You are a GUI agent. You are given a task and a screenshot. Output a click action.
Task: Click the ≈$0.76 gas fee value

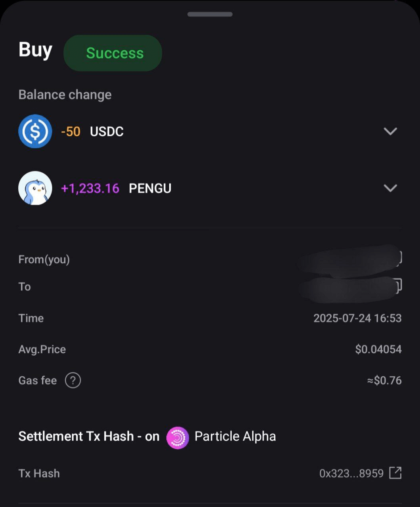tap(384, 381)
